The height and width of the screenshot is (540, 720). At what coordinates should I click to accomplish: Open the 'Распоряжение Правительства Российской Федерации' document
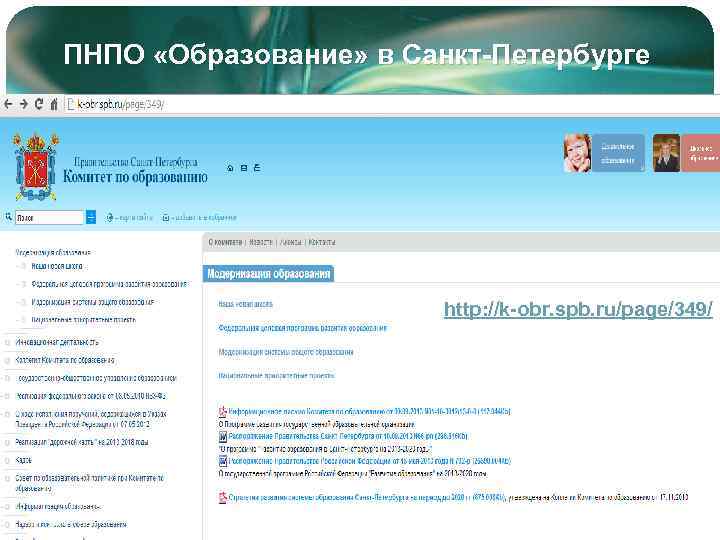370,461
